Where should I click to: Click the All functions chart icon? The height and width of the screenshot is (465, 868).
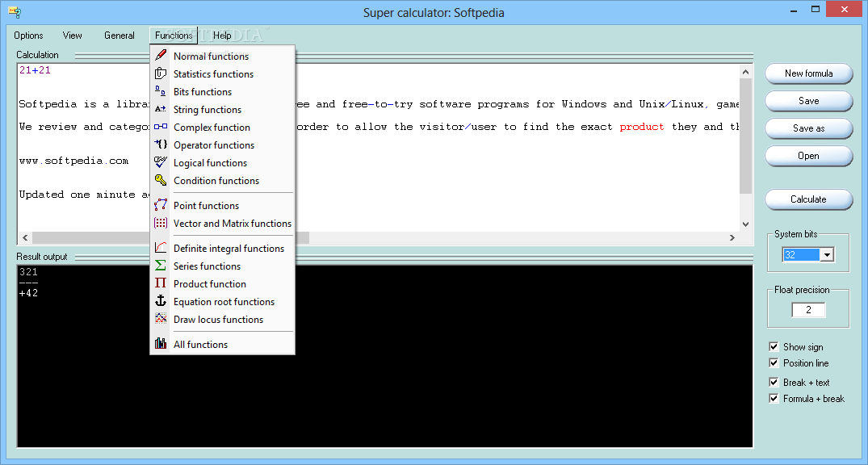(x=161, y=344)
